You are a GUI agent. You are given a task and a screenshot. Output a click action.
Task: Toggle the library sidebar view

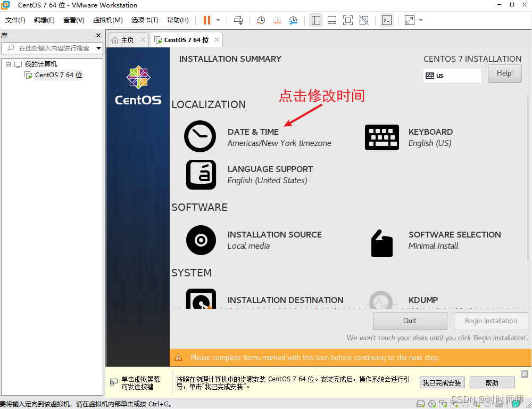316,20
